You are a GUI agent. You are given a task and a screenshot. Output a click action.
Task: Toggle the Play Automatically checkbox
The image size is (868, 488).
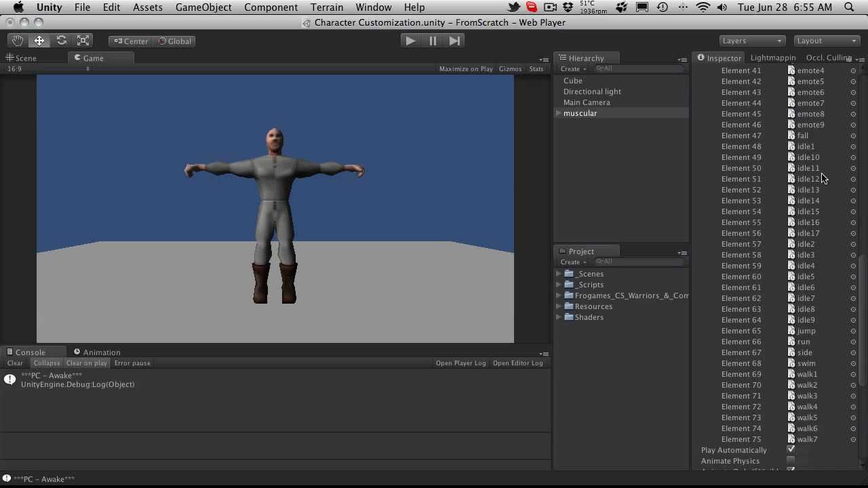[x=791, y=449]
